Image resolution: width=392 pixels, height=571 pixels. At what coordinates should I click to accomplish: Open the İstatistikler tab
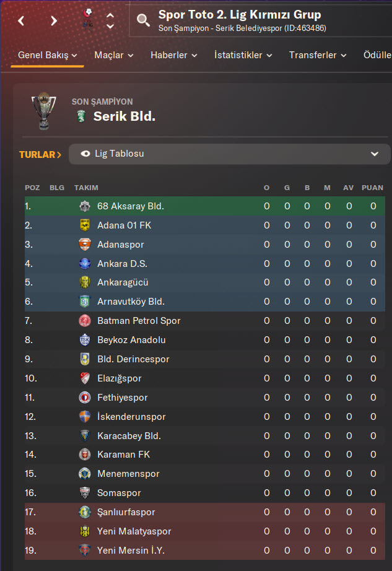[243, 55]
